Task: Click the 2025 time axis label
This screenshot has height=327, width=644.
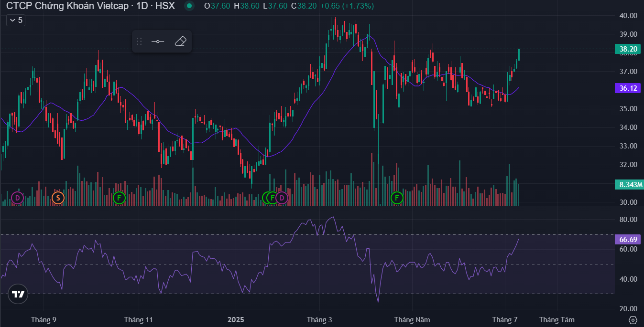Action: pyautogui.click(x=236, y=320)
